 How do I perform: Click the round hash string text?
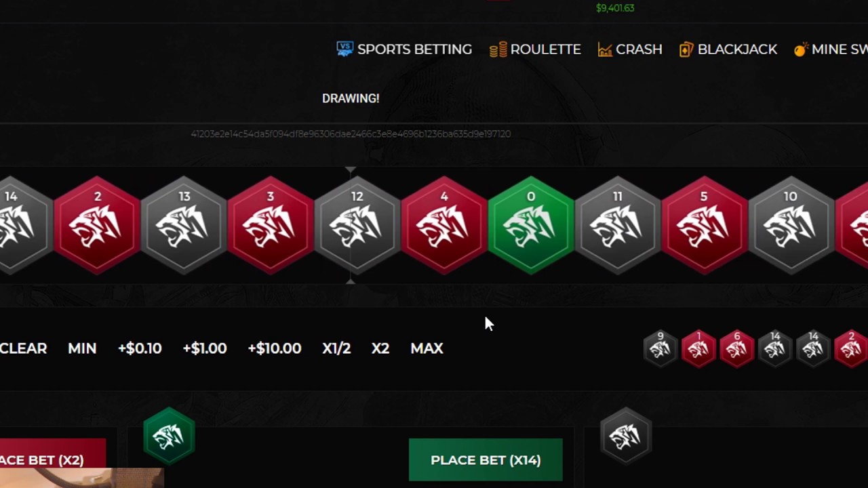tap(351, 134)
